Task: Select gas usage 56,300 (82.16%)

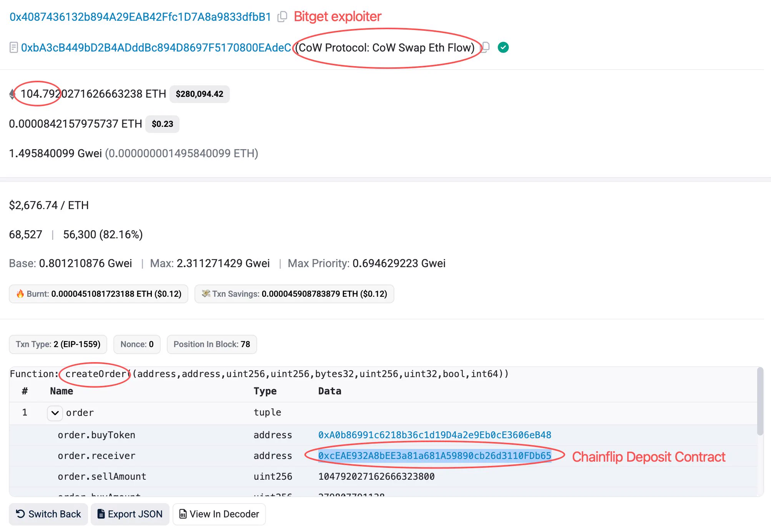Action: (103, 234)
